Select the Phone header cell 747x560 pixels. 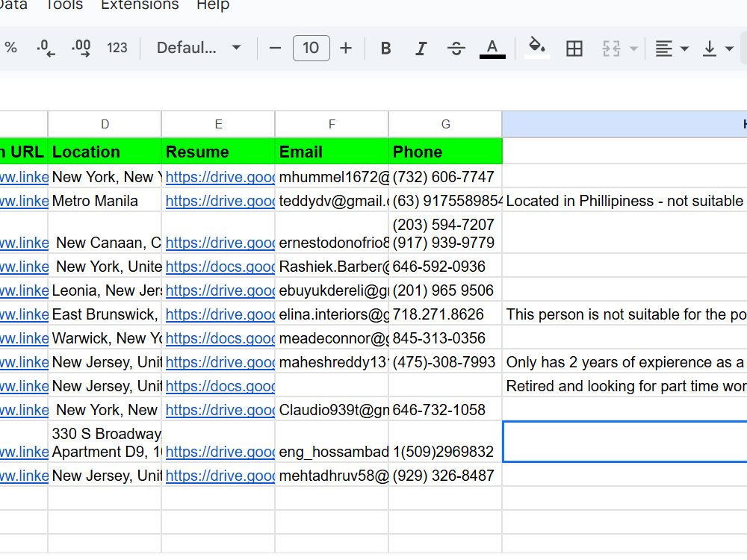click(445, 152)
